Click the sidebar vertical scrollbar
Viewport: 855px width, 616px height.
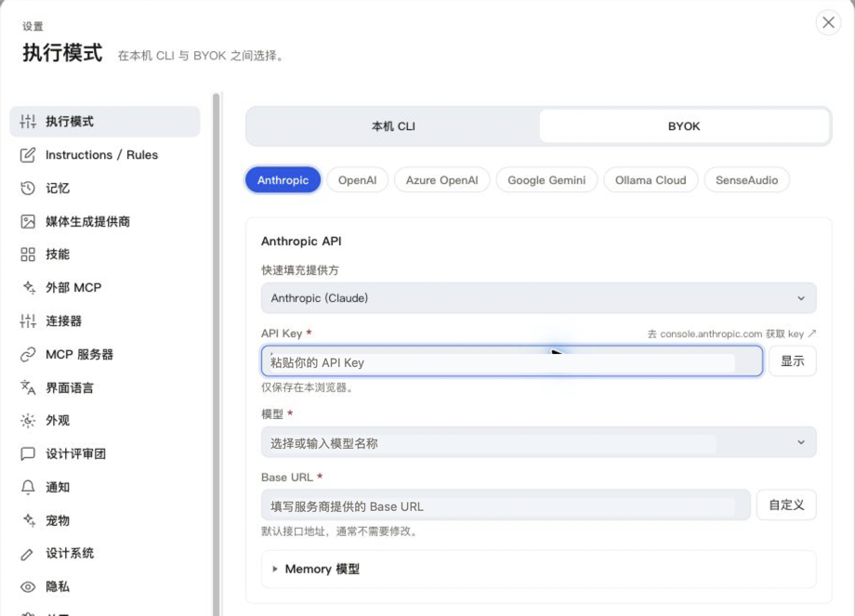[x=216, y=354]
